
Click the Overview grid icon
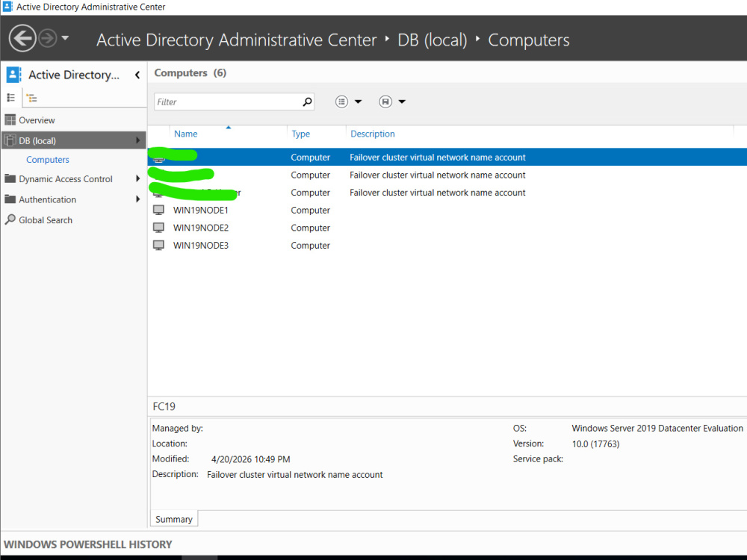click(10, 120)
